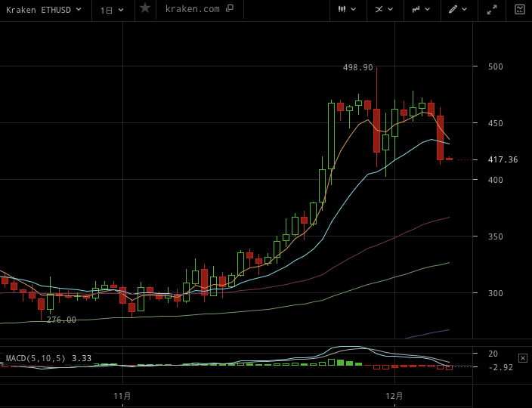The image size is (532, 408).
Task: Click the 276.00 low price label
Action: coord(61,320)
